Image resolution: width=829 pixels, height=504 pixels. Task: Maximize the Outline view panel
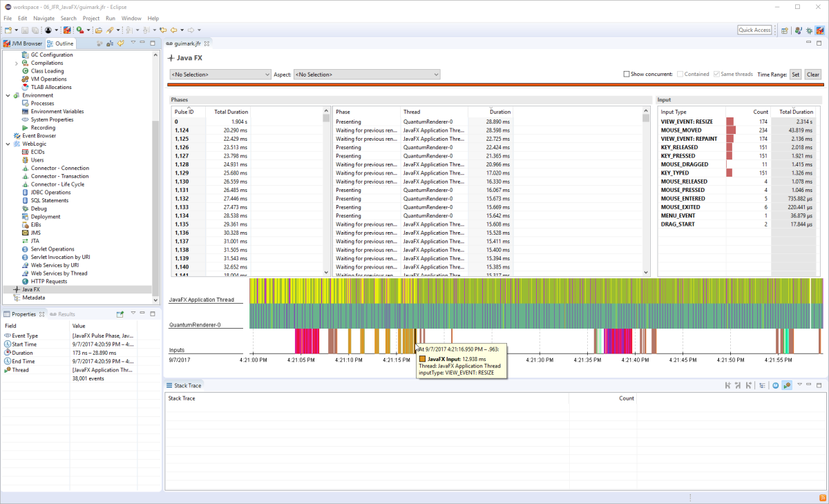[153, 43]
